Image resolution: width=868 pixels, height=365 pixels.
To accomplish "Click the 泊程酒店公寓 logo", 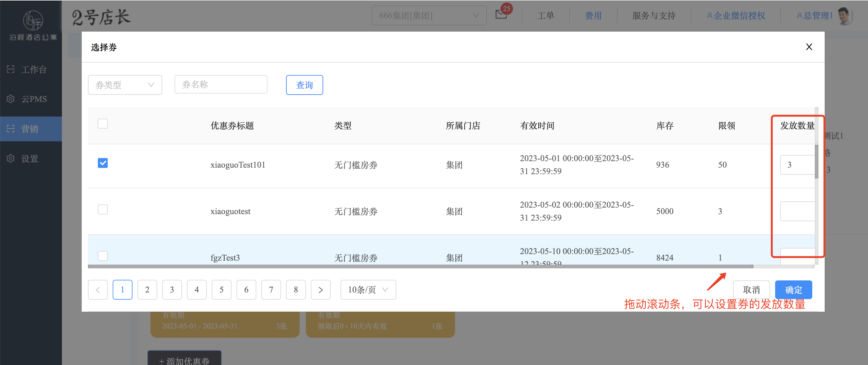I will (x=33, y=25).
